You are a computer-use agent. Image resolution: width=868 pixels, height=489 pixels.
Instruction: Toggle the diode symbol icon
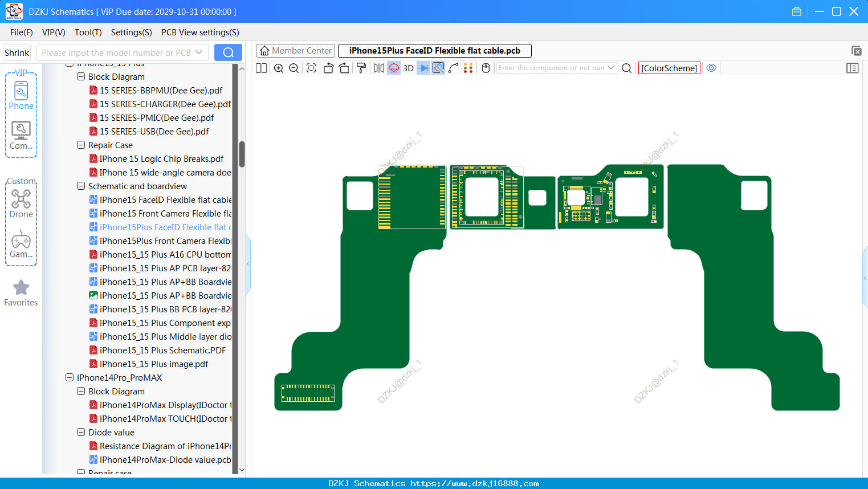click(423, 68)
